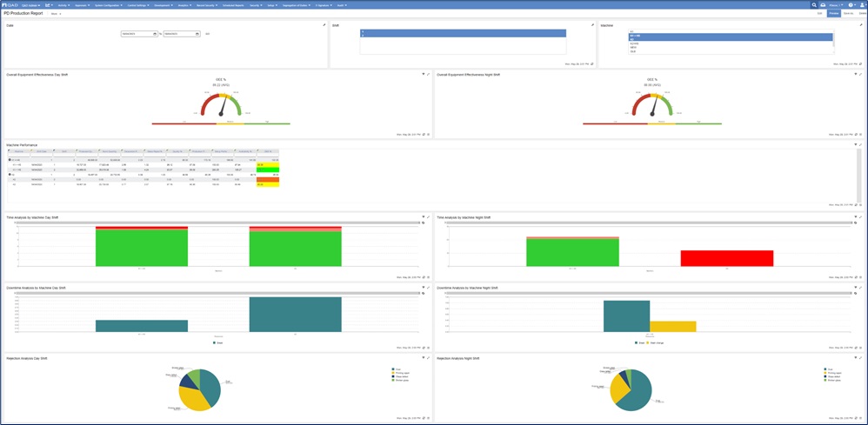Open filter icon on Downtime Analysis Night Shift
868x425 pixels.
(x=855, y=288)
